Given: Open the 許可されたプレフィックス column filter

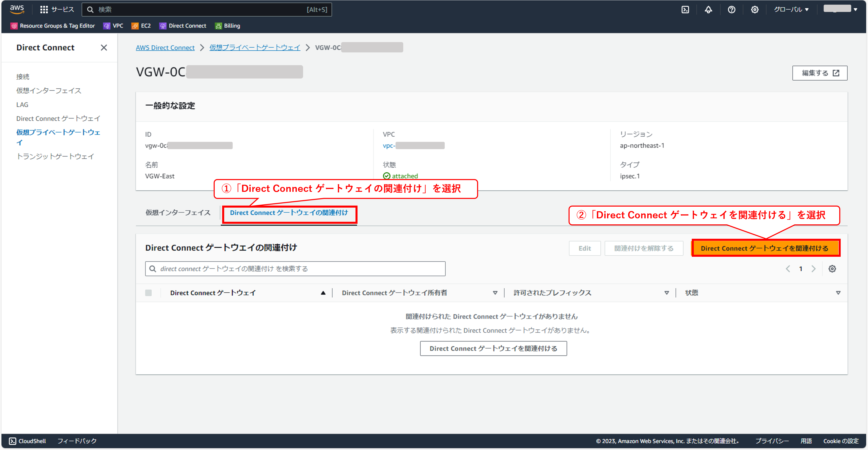Looking at the screenshot, I should [x=666, y=293].
